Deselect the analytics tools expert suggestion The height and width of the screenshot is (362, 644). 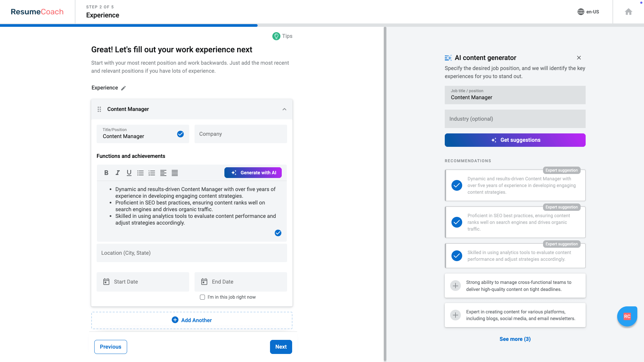pos(457,256)
